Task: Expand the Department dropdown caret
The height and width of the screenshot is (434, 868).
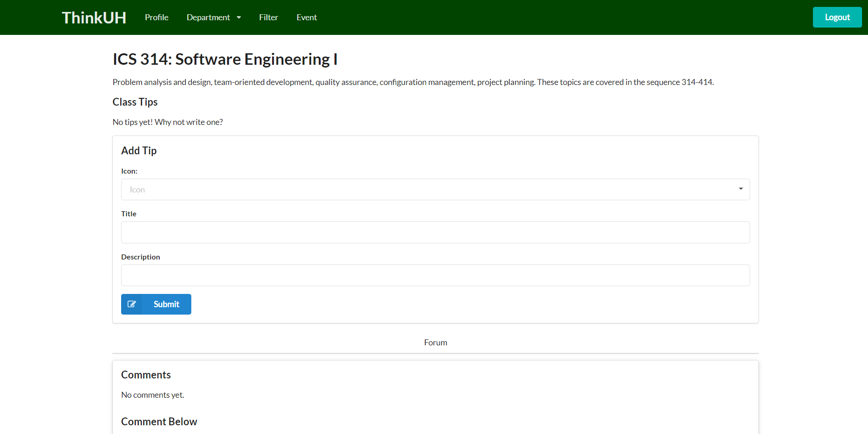Action: [x=239, y=17]
